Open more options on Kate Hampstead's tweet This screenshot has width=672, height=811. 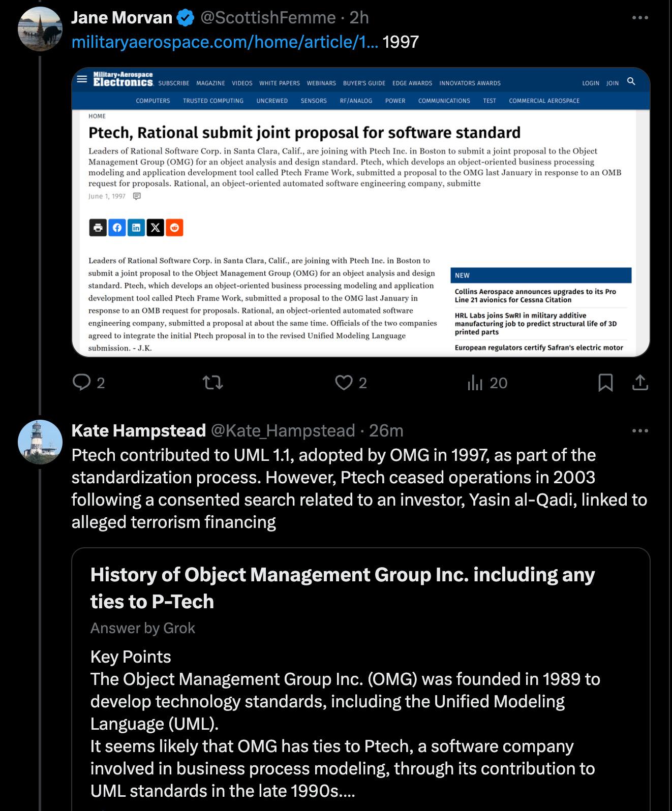640,431
